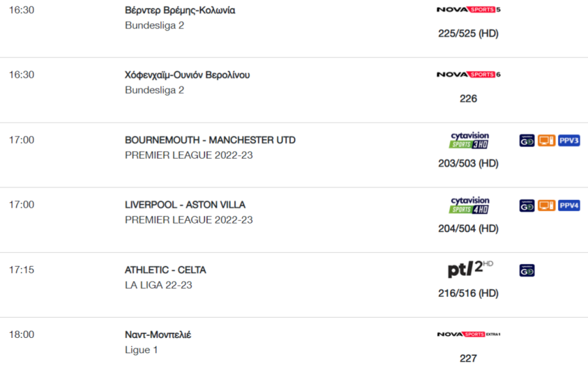588x370 pixels.
Task: Open the Ναντ-Μονπελιέ Ligue 1 match
Action: click(x=158, y=335)
